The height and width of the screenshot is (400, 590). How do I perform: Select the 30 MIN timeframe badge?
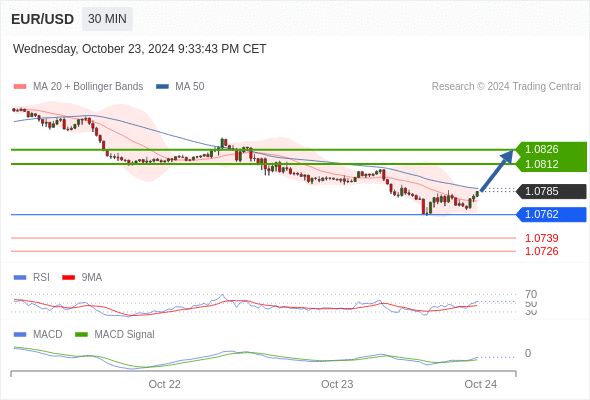(x=107, y=19)
